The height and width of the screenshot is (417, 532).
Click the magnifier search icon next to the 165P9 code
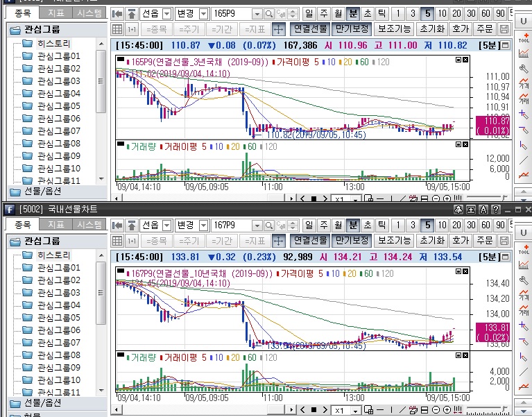coord(268,14)
